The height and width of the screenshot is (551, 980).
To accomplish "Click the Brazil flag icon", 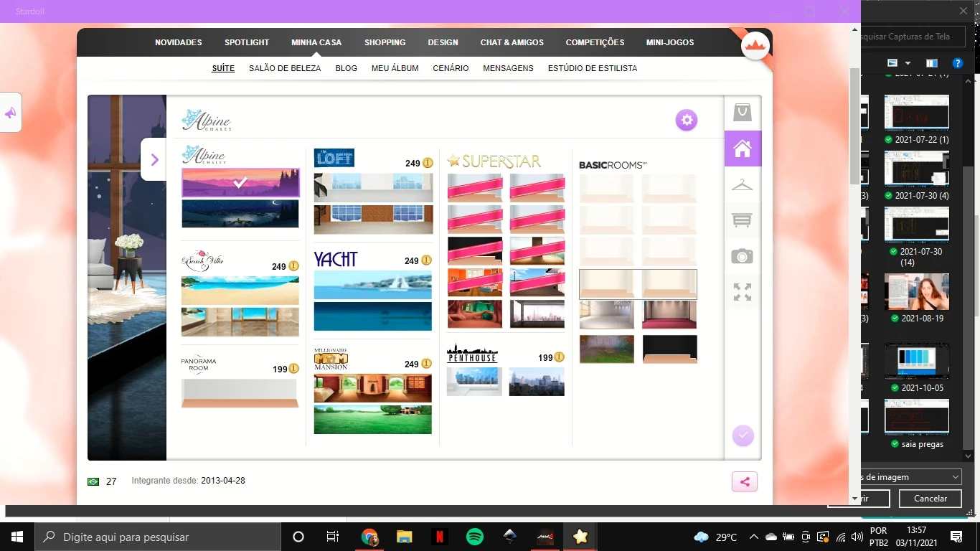I will pos(93,481).
